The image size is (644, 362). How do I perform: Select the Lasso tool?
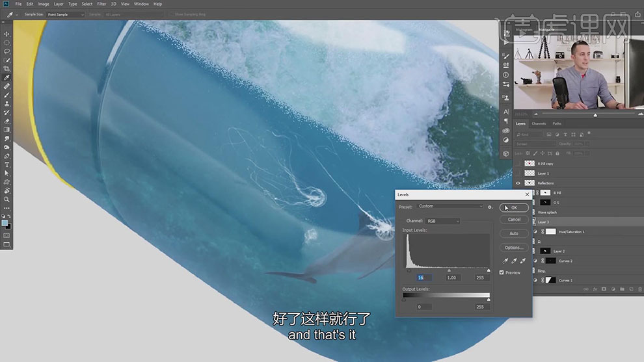pos(7,51)
